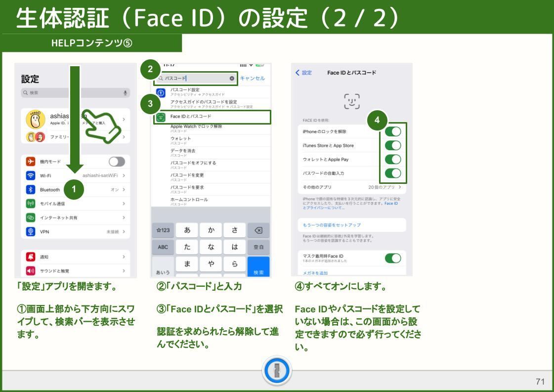Toggle iTunes Store と App Store switch
The width and height of the screenshot is (554, 392).
tap(393, 145)
